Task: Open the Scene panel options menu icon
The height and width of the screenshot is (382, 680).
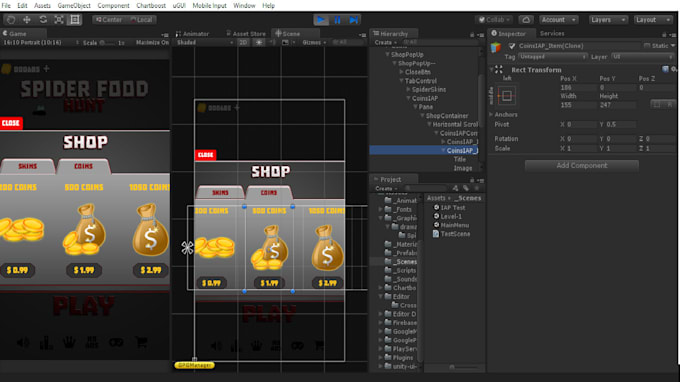Action: (x=363, y=35)
